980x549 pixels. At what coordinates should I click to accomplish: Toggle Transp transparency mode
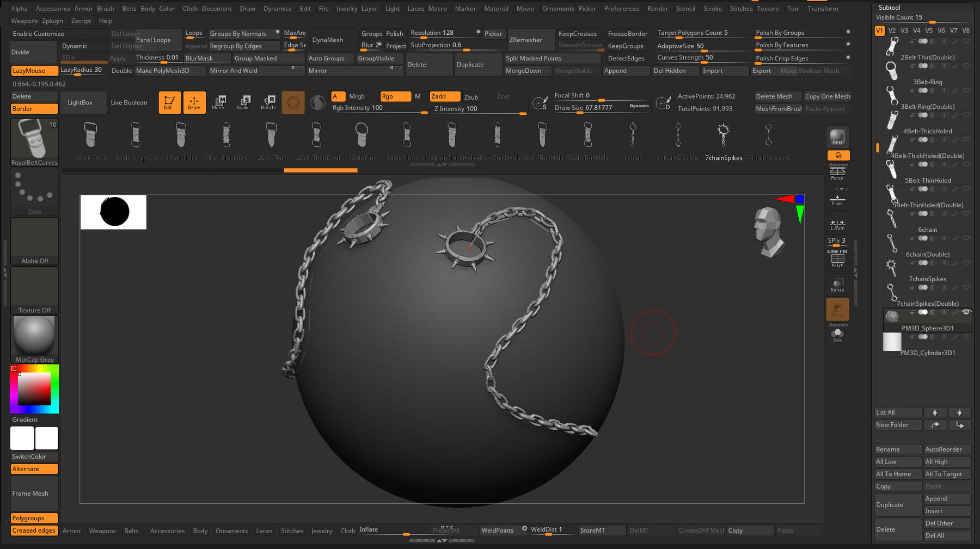pyautogui.click(x=837, y=285)
